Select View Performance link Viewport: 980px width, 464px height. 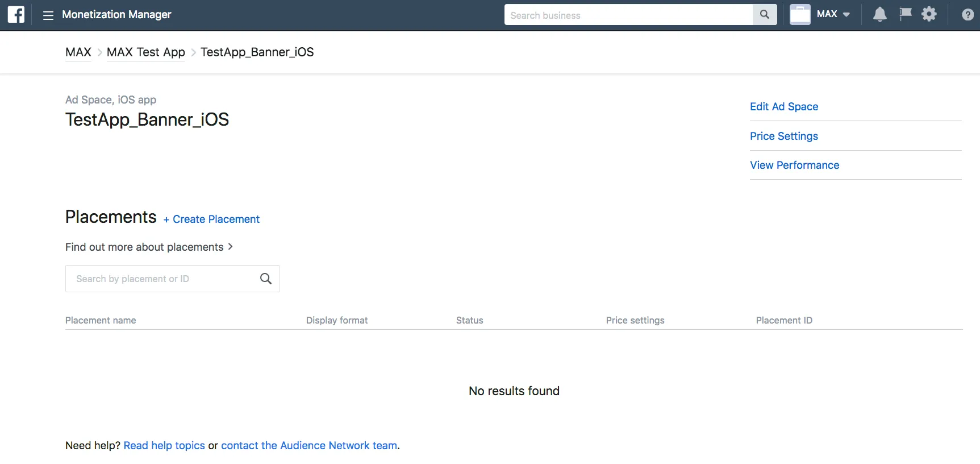[794, 165]
